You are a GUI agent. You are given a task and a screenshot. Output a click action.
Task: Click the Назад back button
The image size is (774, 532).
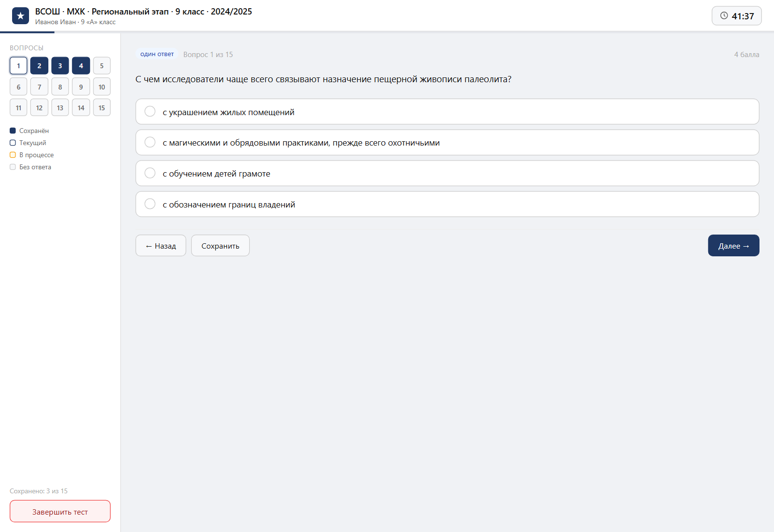tap(161, 246)
